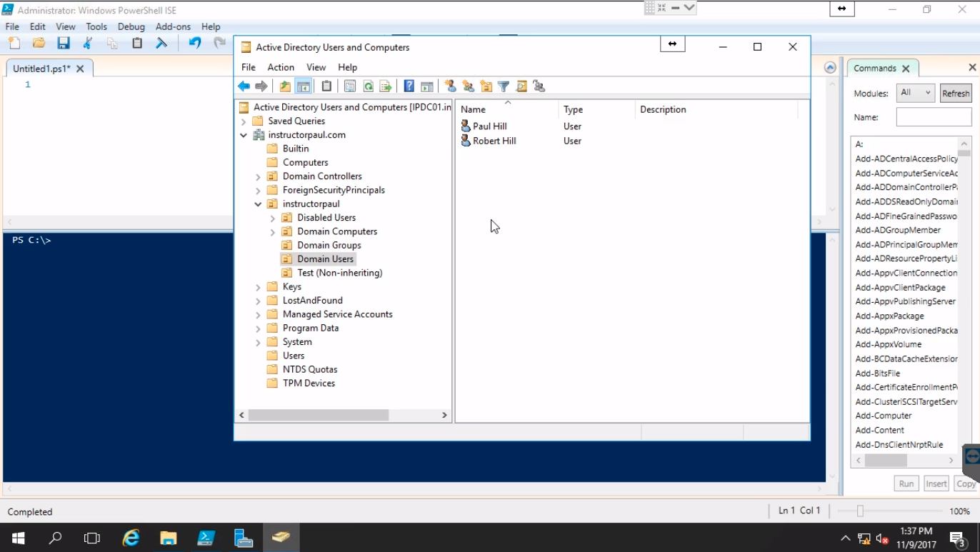Toggle Show/Hide Console Tree button
This screenshot has width=980, height=552.
click(x=304, y=86)
